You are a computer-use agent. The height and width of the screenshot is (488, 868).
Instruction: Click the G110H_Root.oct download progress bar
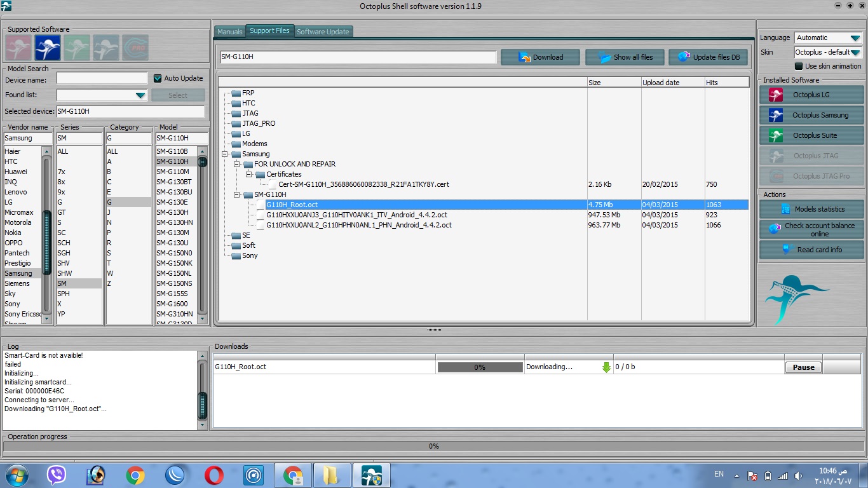pos(480,367)
